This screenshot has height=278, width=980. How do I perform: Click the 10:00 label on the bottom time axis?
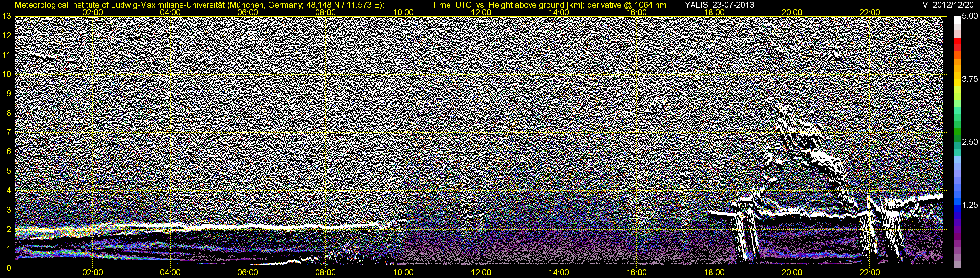coord(403,273)
